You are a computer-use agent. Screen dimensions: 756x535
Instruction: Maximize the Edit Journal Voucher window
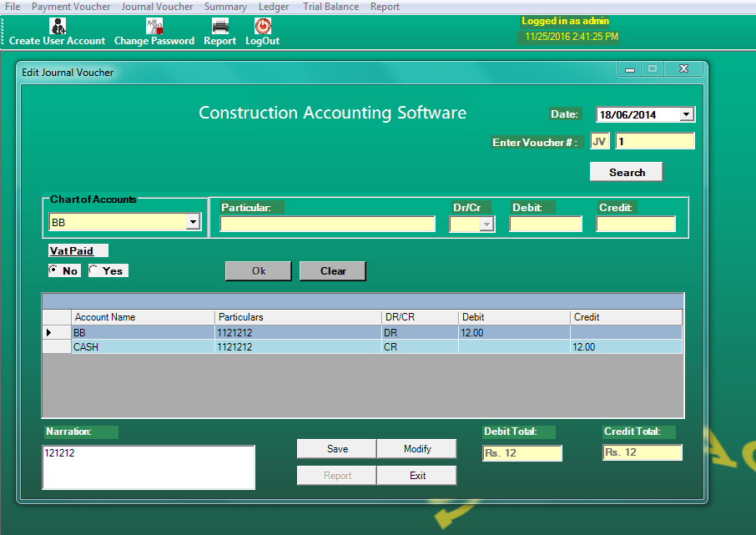653,69
